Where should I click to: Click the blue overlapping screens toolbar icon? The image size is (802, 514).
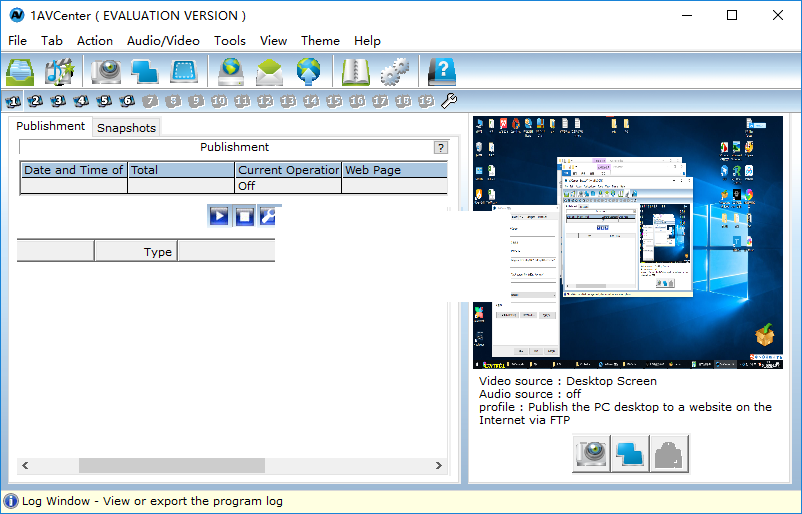[x=145, y=72]
